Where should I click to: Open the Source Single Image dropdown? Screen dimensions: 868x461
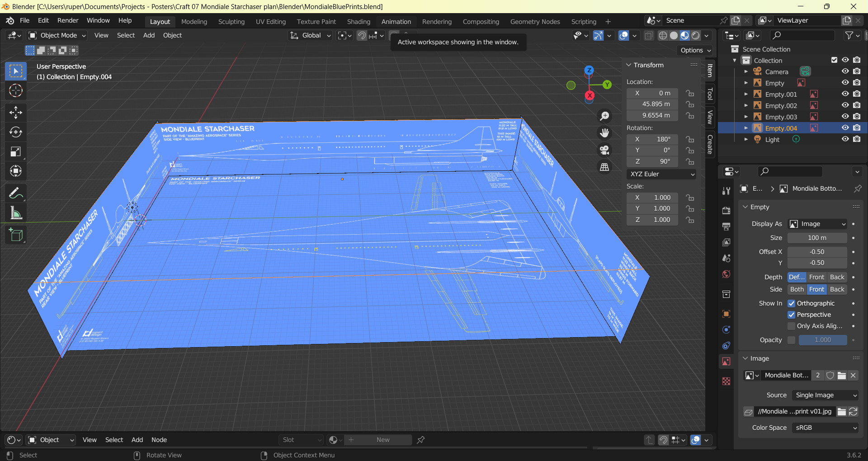(825, 395)
